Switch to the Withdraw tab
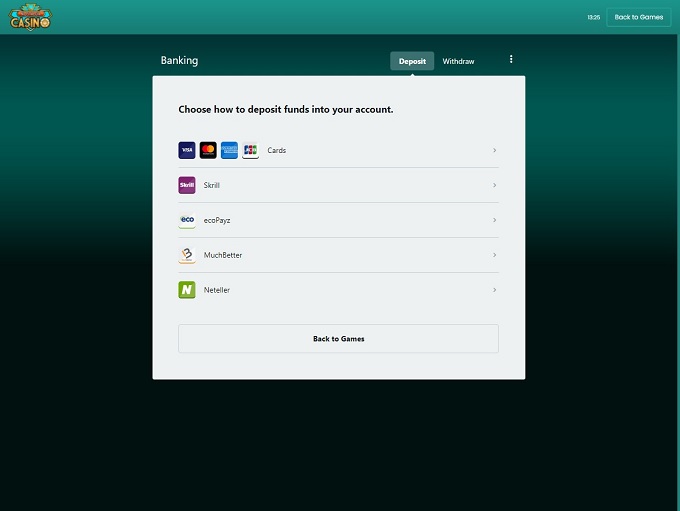The width and height of the screenshot is (680, 511). point(458,61)
